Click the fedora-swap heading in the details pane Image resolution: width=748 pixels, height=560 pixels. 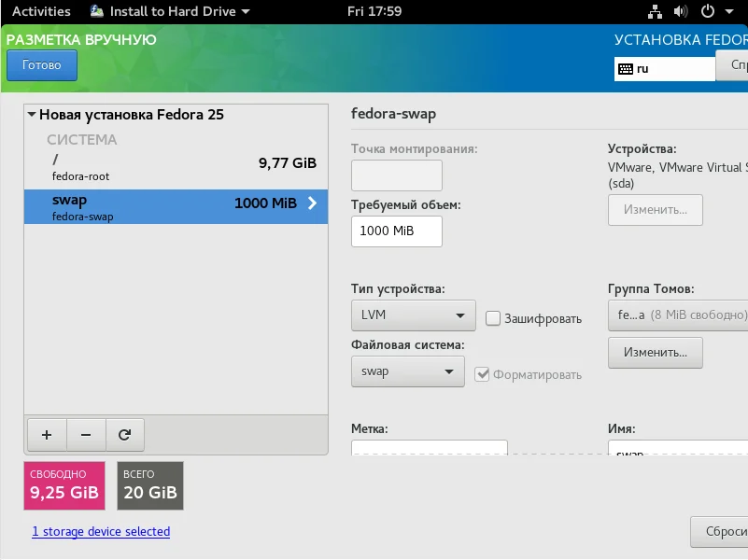393,114
